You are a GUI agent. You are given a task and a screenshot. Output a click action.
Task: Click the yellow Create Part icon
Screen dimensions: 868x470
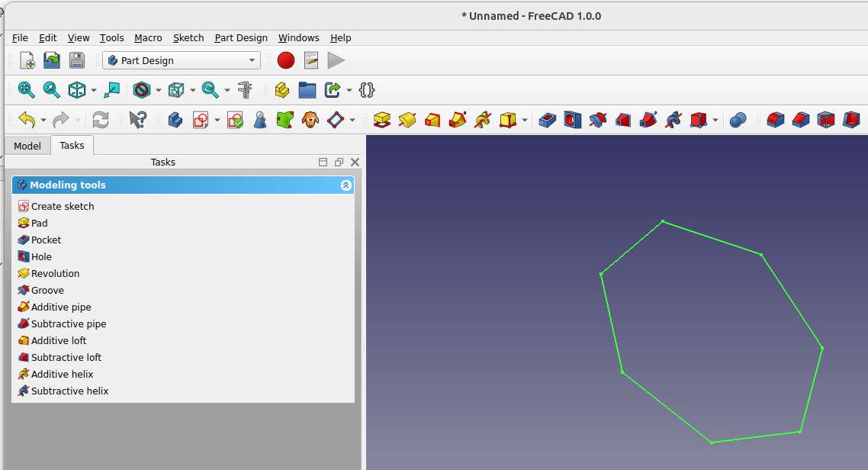[281, 90]
